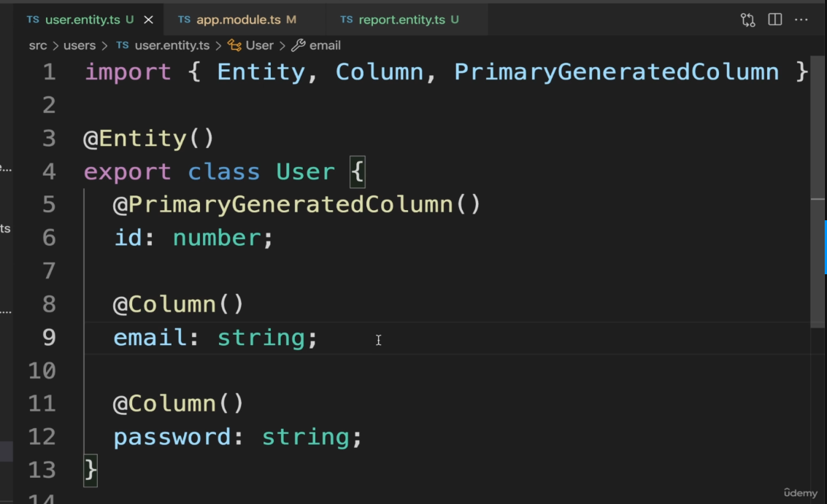Click the closing brace on line 13
Screen dimensions: 827x504
pos(91,470)
